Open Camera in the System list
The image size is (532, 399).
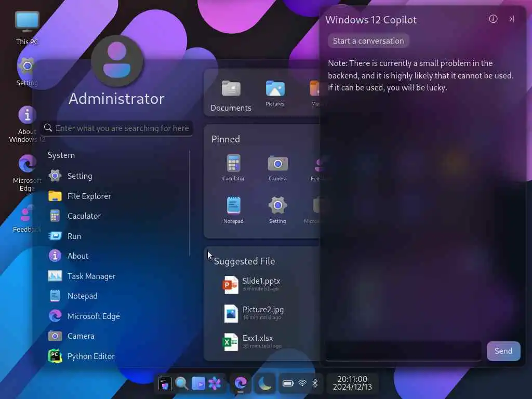[x=71, y=336]
